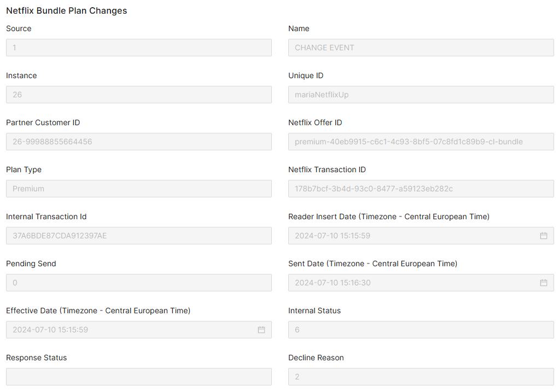Click the Netflix Bundle Plan Changes heading
The image size is (559, 392).
click(67, 11)
